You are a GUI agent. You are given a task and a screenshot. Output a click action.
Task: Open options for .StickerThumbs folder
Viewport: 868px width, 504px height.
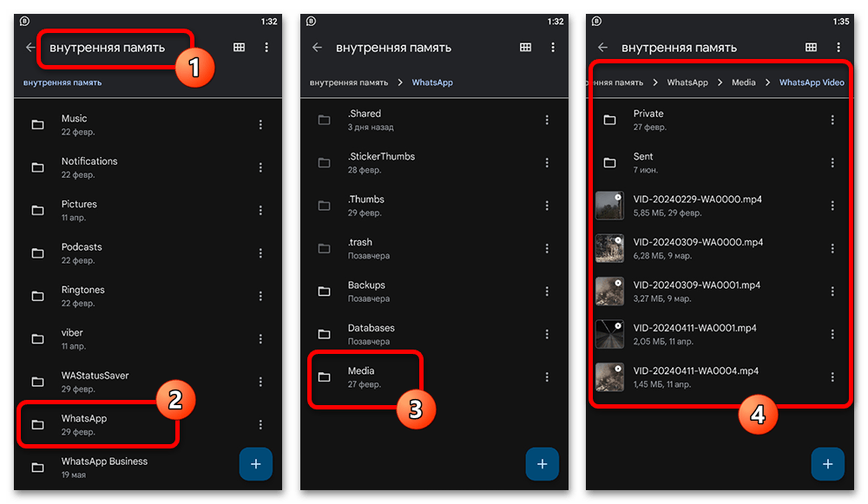coord(547,163)
